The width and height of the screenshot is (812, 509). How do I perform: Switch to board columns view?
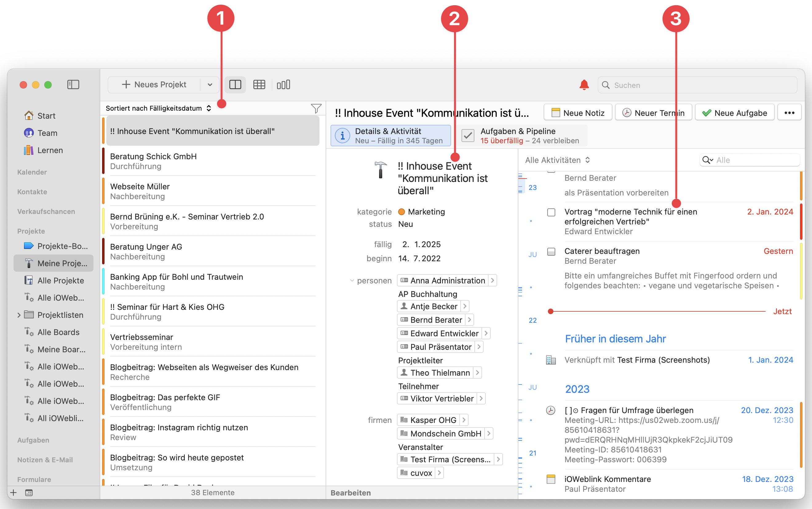click(283, 85)
